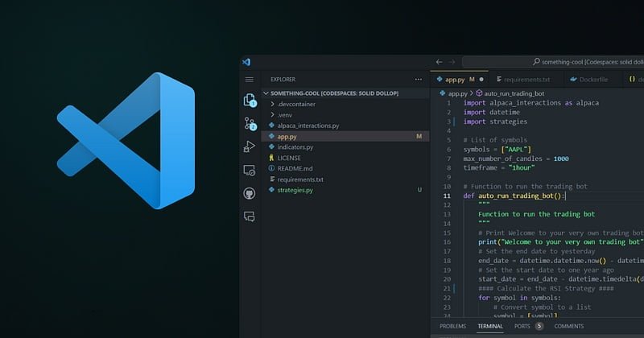Collapse the SOMETHING-COOL workspace folder

point(345,93)
